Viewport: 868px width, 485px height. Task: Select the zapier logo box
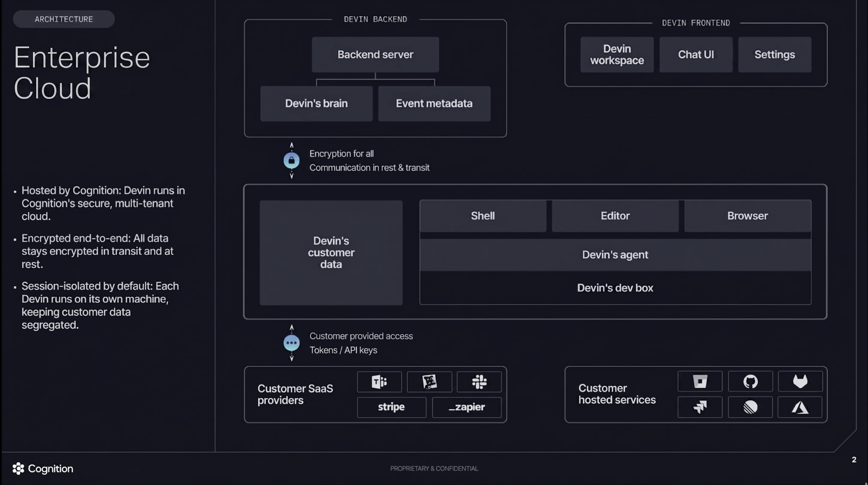[x=467, y=407]
